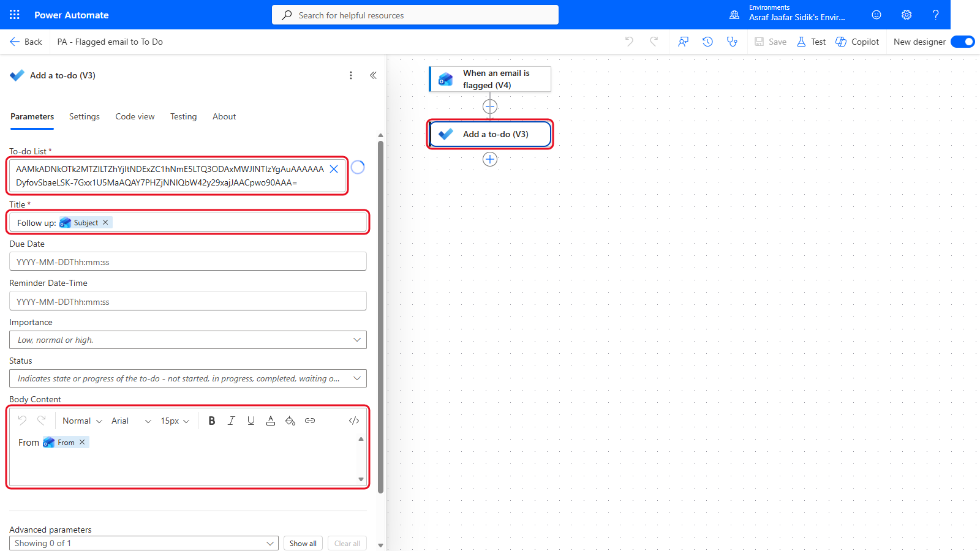Click the Back button

pos(26,42)
